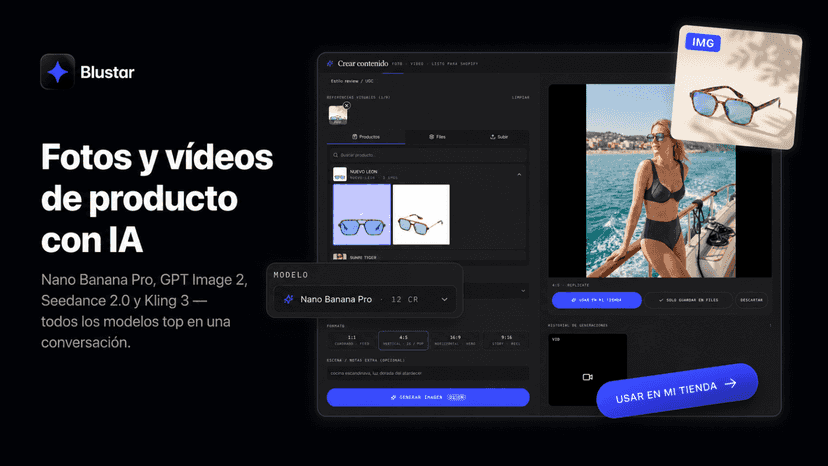
Task: Click the IMG badge on floating card
Action: (703, 42)
